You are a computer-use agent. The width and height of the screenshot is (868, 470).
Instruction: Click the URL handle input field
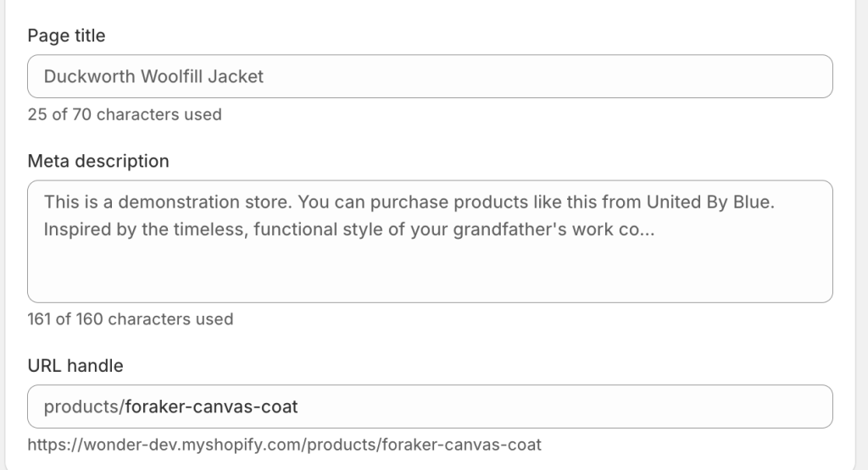click(559, 406)
